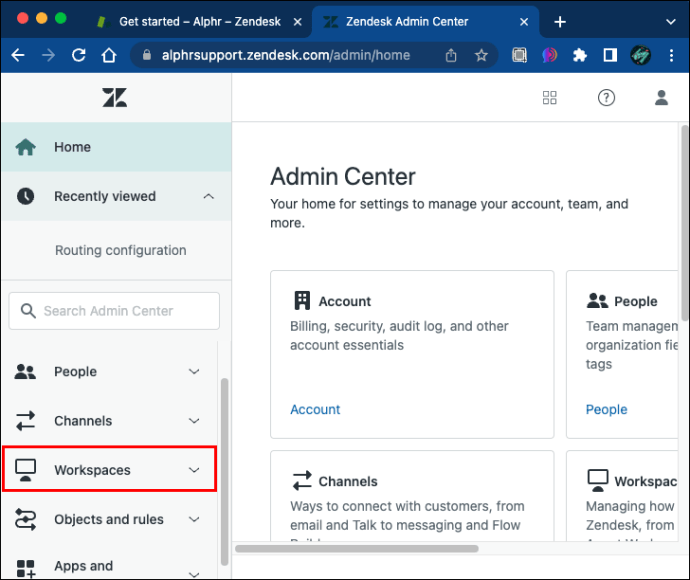Open the tab list dropdown arrow
This screenshot has height=580, width=690.
670,22
